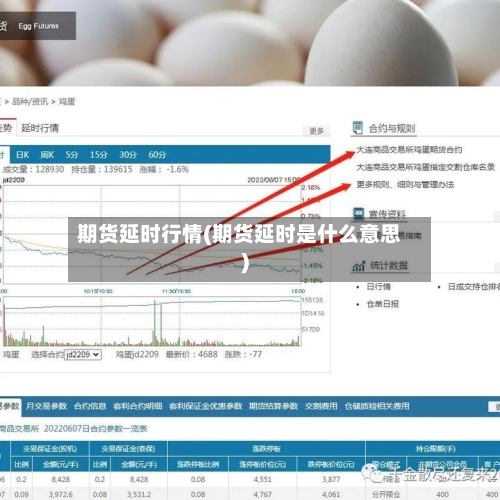Click the 4,551 table cell
This screenshot has width=500, height=500.
[263, 479]
